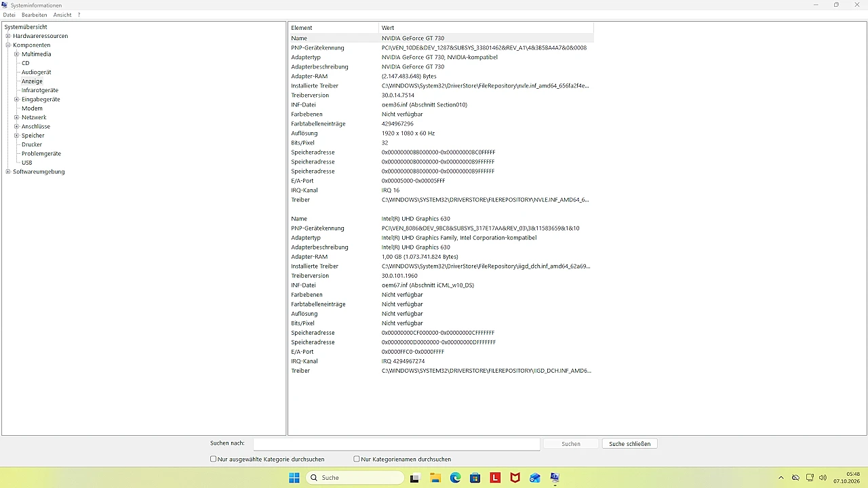Open Outlook from the taskbar
The width and height of the screenshot is (868, 488).
tap(535, 478)
